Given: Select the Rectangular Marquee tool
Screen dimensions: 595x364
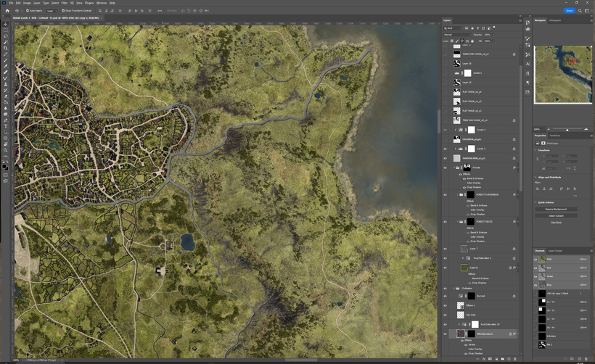Looking at the screenshot, I should (5, 30).
